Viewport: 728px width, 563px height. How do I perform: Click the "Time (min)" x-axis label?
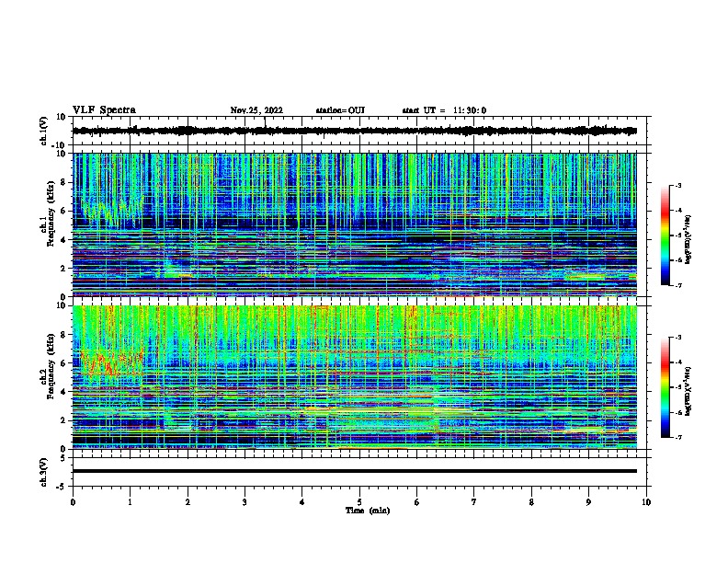tap(368, 511)
